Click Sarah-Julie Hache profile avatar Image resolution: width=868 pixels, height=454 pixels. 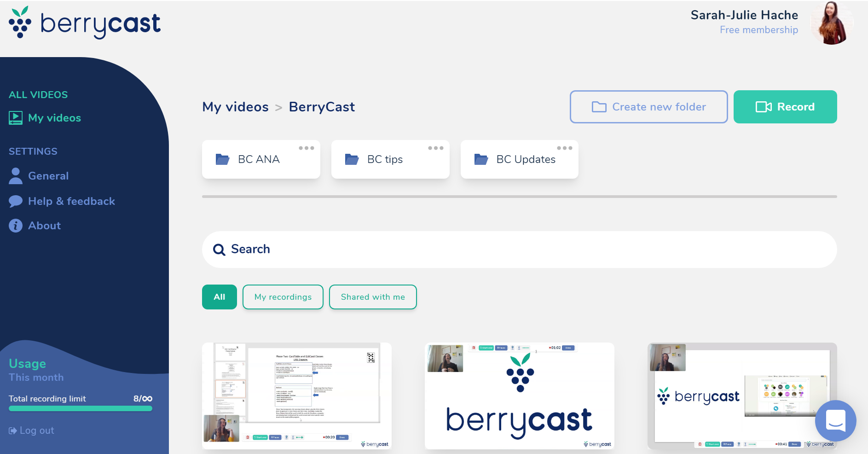[x=831, y=23]
